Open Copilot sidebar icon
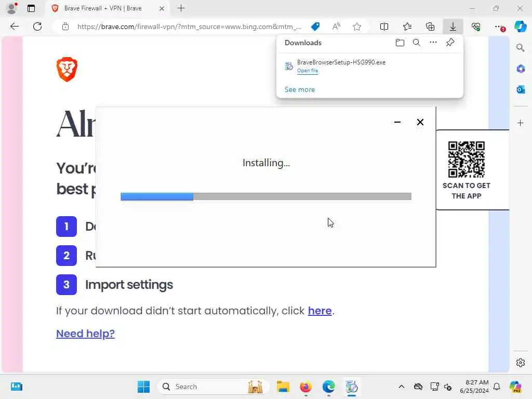Viewport: 532px width, 399px height. click(520, 26)
